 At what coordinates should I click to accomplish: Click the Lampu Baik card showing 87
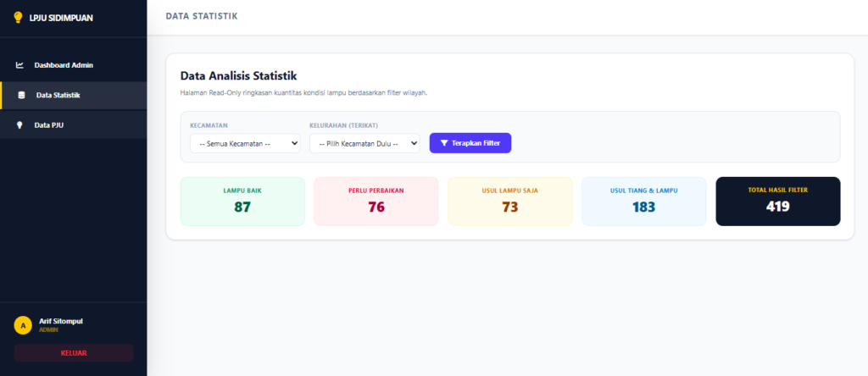coord(242,202)
